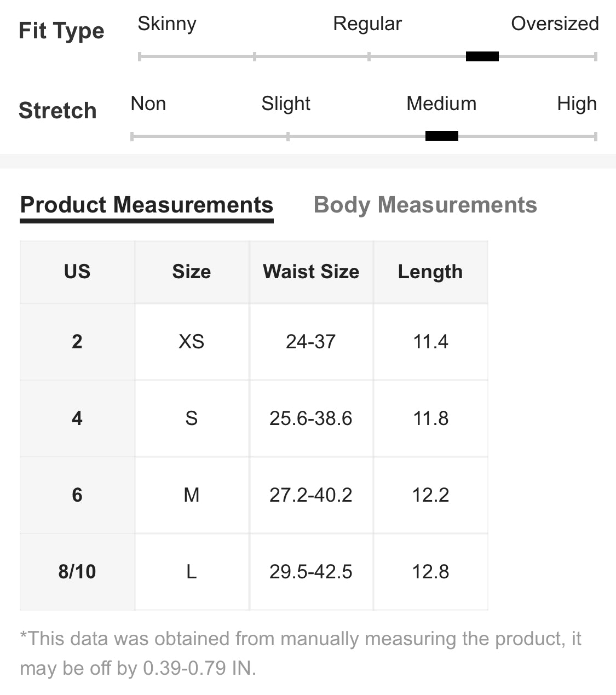Click the Regular fit type label
This screenshot has height=695, width=616.
click(367, 24)
